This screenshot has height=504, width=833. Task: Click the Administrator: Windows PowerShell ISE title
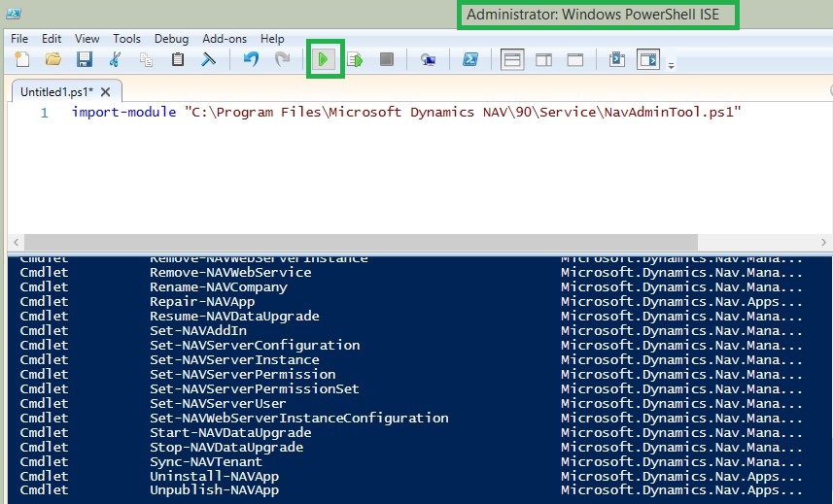tap(593, 15)
